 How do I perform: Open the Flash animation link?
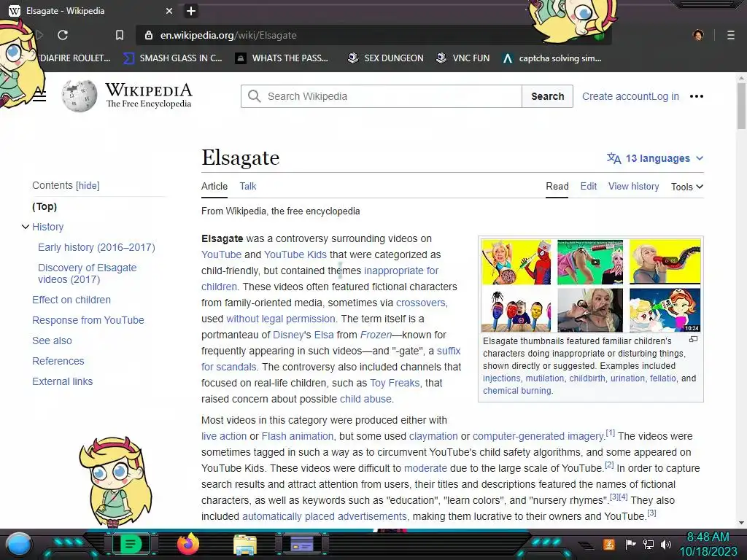coord(298,436)
